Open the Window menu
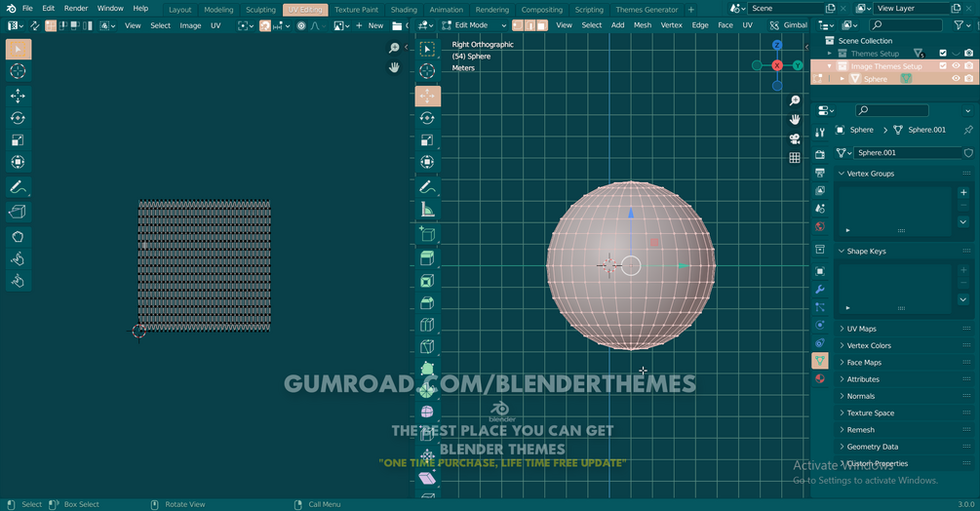Viewport: 980px width, 511px height. [x=110, y=8]
